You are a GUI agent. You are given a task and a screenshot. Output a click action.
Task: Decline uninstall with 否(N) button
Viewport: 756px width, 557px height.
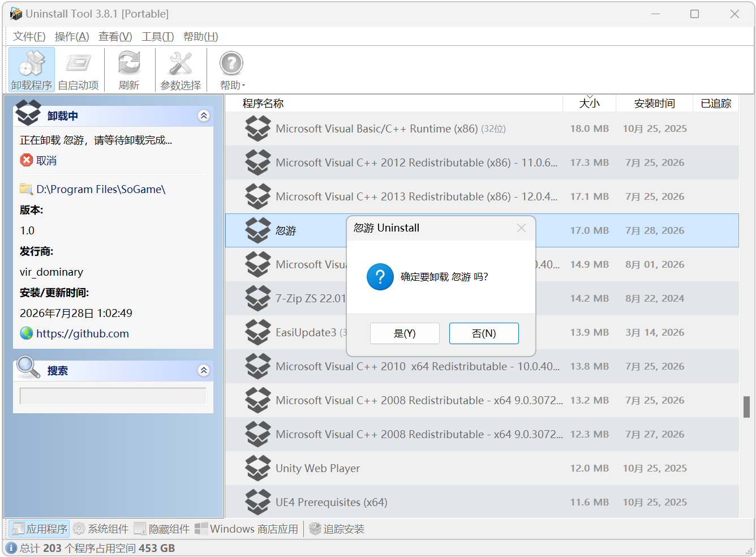[484, 333]
